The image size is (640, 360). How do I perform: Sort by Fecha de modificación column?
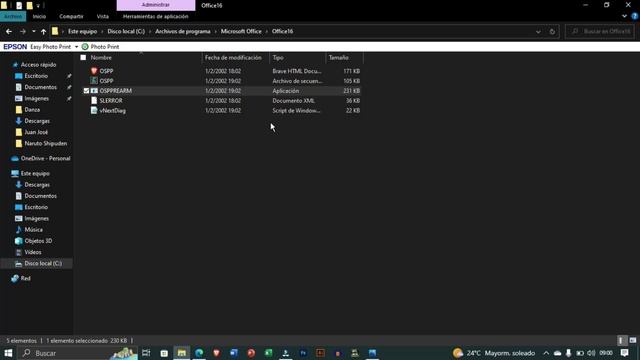point(233,58)
